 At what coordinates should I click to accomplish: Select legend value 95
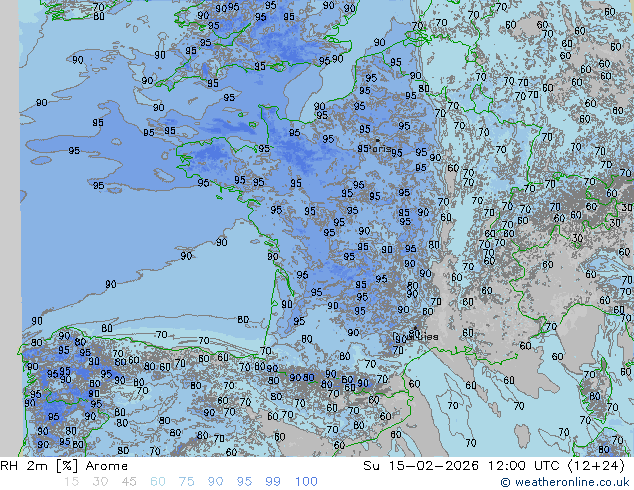point(244,482)
